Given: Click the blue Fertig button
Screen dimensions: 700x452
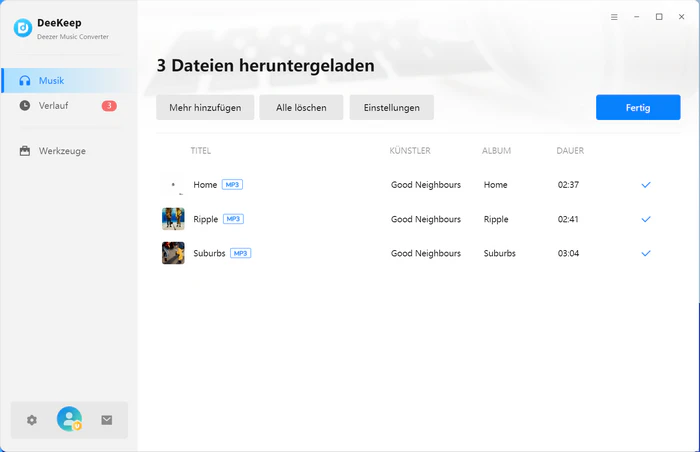Looking at the screenshot, I should pyautogui.click(x=638, y=108).
